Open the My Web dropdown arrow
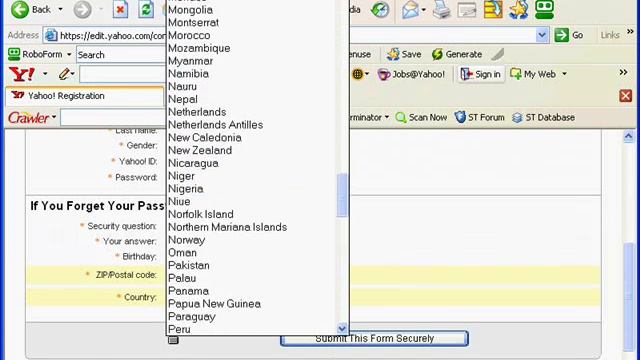Viewport: 640px width, 360px height. (564, 74)
